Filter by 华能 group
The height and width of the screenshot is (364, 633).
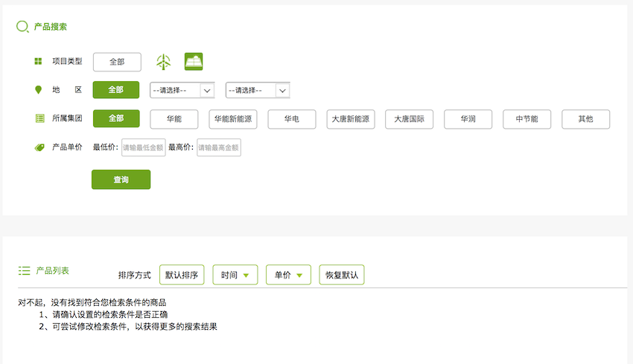click(x=174, y=119)
